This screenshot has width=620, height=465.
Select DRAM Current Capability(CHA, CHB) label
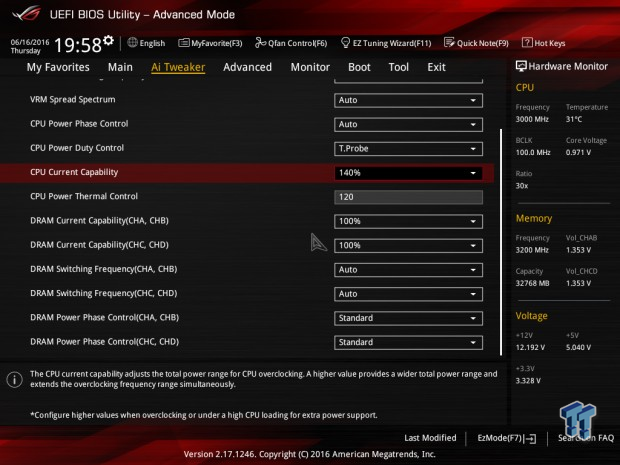99,221
